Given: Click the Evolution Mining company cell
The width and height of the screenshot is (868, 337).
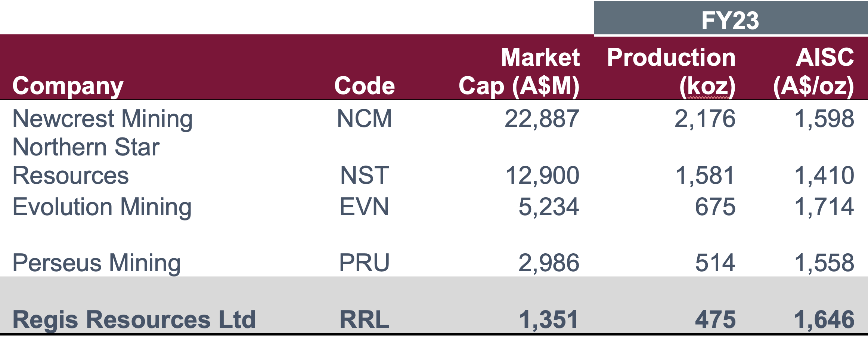Looking at the screenshot, I should [x=102, y=207].
